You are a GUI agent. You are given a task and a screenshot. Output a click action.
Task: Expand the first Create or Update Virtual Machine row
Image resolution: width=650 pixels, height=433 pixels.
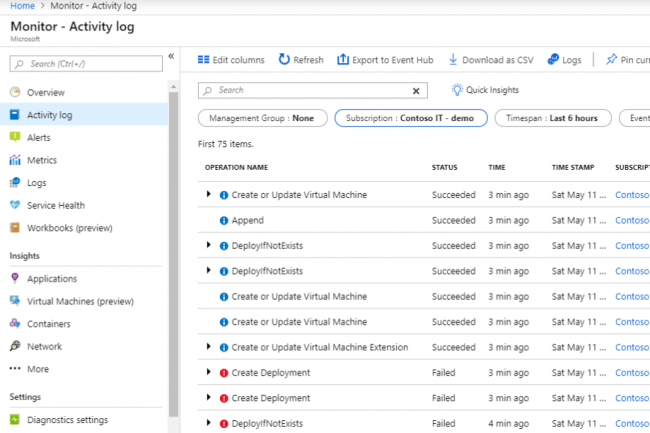[209, 195]
